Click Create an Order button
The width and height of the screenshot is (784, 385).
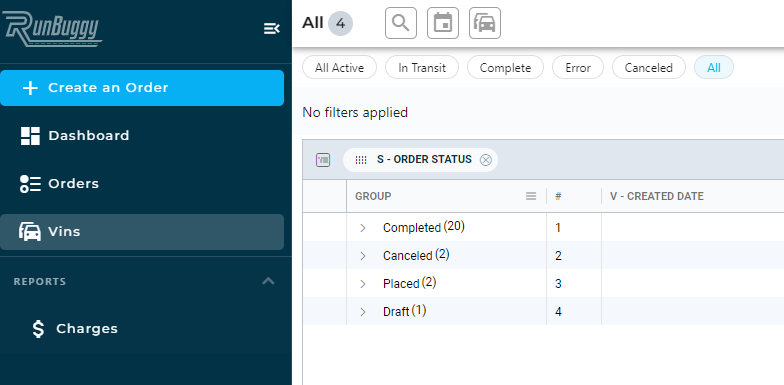pyautogui.click(x=142, y=88)
